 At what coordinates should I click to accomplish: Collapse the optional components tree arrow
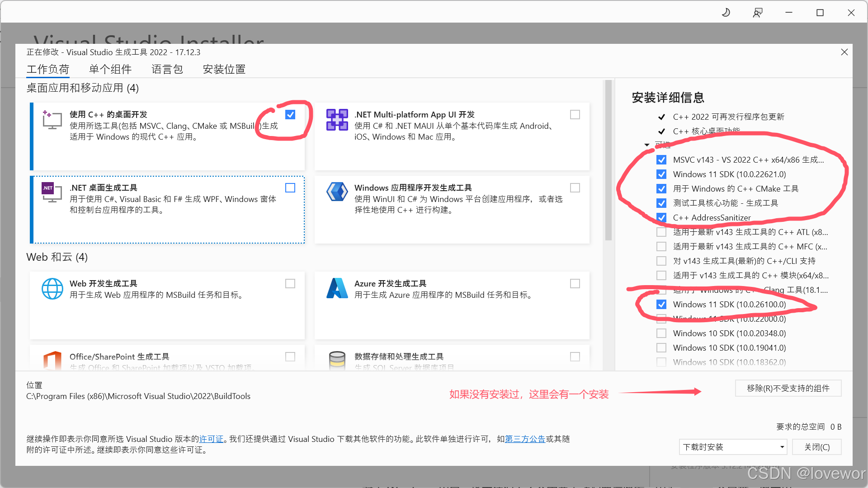click(x=647, y=145)
